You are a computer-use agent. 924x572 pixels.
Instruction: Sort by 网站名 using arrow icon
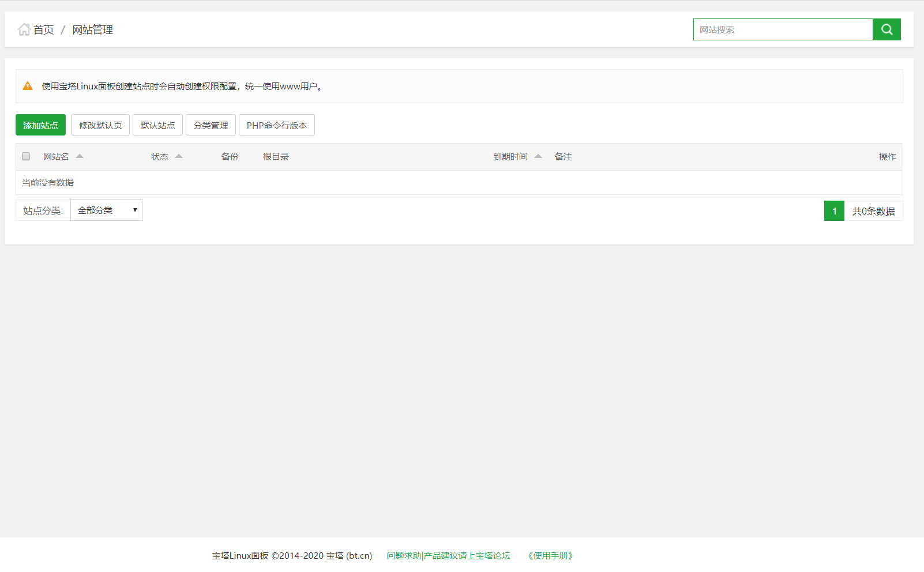point(80,156)
